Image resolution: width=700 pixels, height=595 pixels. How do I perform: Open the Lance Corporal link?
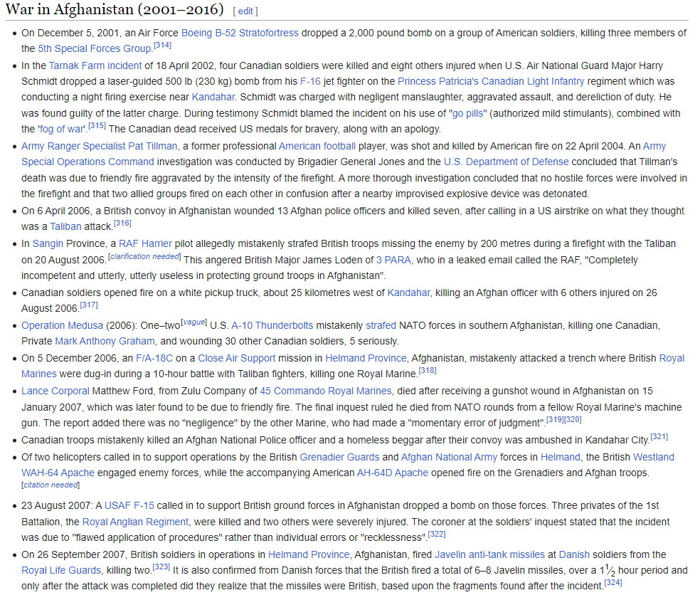pyautogui.click(x=55, y=391)
